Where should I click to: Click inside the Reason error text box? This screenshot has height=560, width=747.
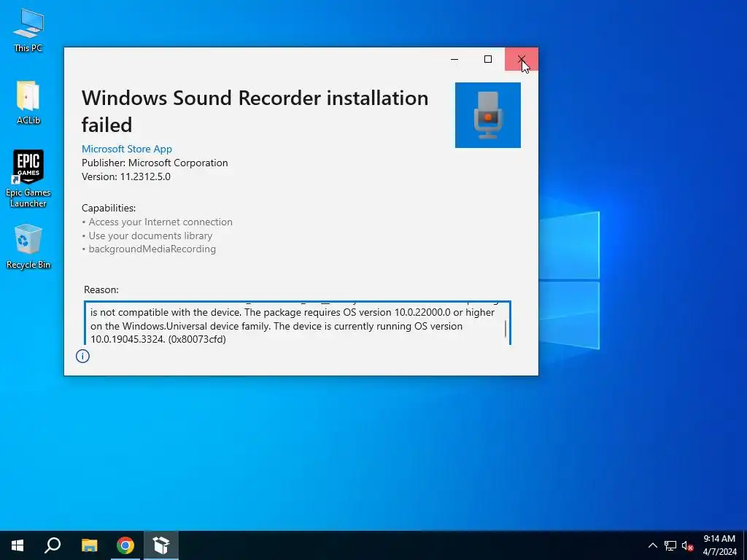[298, 323]
